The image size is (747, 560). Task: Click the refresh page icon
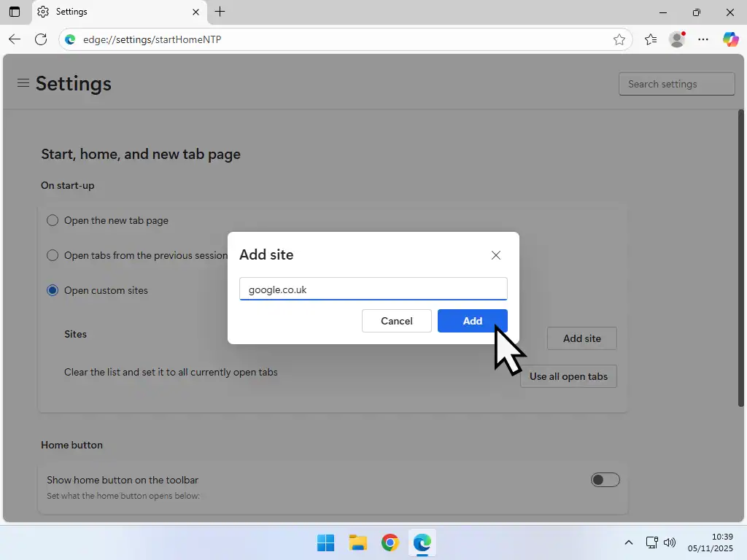41,39
